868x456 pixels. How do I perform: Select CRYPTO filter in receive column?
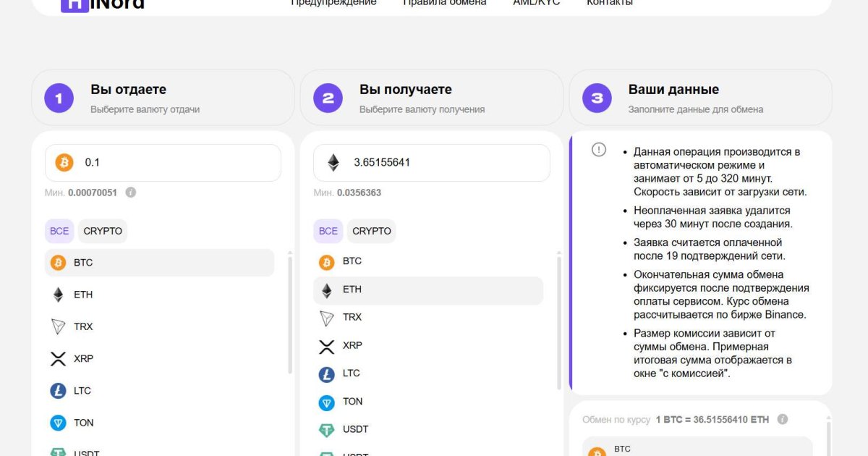(x=372, y=231)
